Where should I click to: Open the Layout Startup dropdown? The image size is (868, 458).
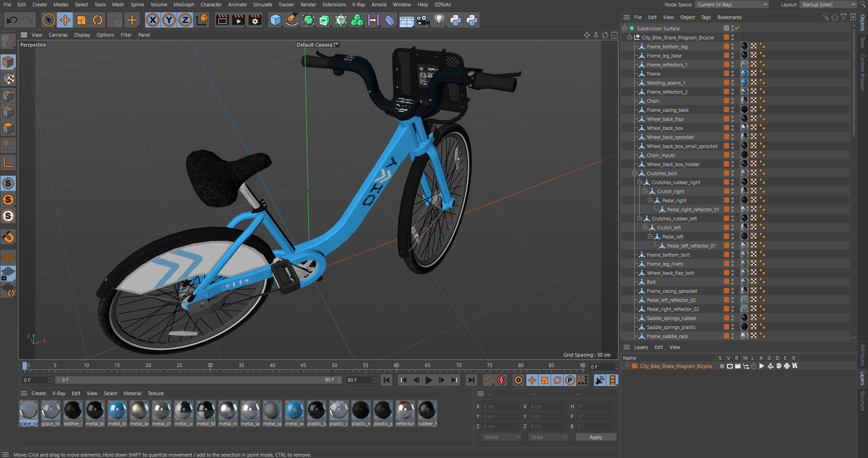[x=828, y=5]
